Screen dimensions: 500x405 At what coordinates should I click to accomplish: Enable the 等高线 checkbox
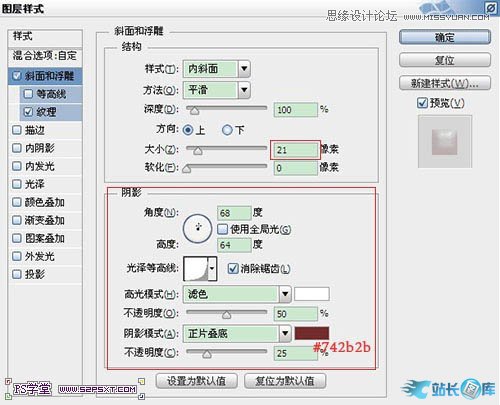(28, 94)
